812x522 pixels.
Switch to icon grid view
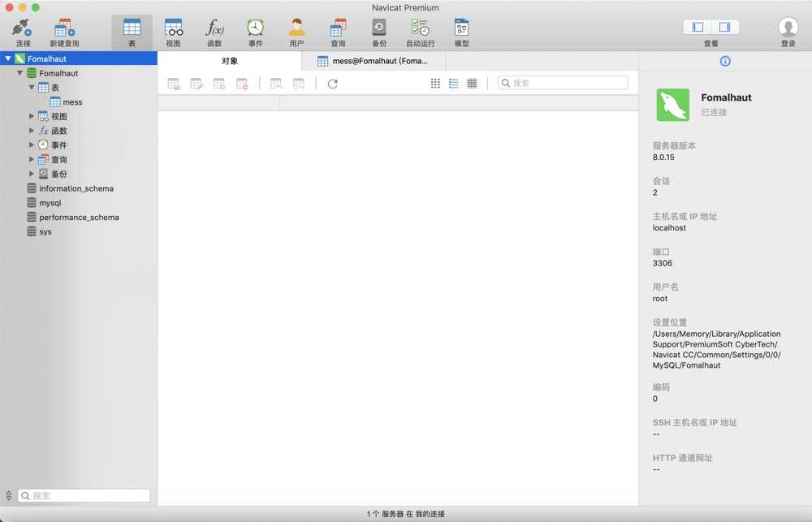[x=435, y=84]
